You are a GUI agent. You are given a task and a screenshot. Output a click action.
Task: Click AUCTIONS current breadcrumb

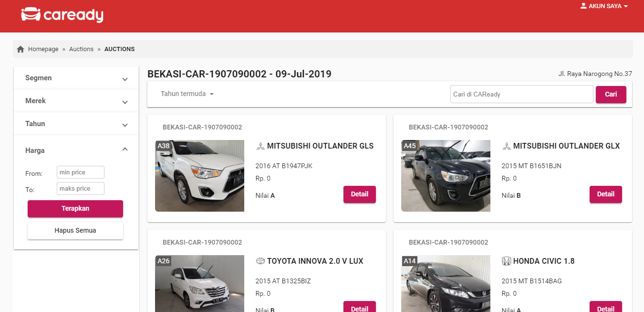[119, 49]
